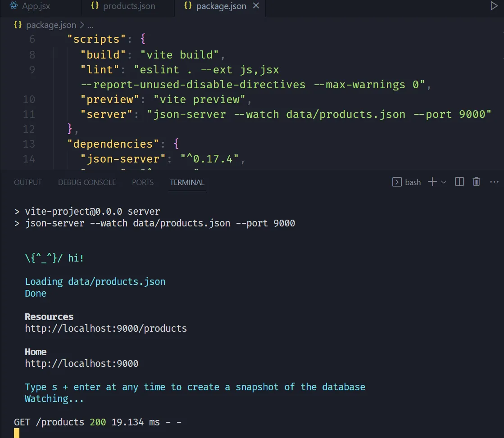The height and width of the screenshot is (438, 504).
Task: Close the package.json editor tab
Action: tap(256, 6)
